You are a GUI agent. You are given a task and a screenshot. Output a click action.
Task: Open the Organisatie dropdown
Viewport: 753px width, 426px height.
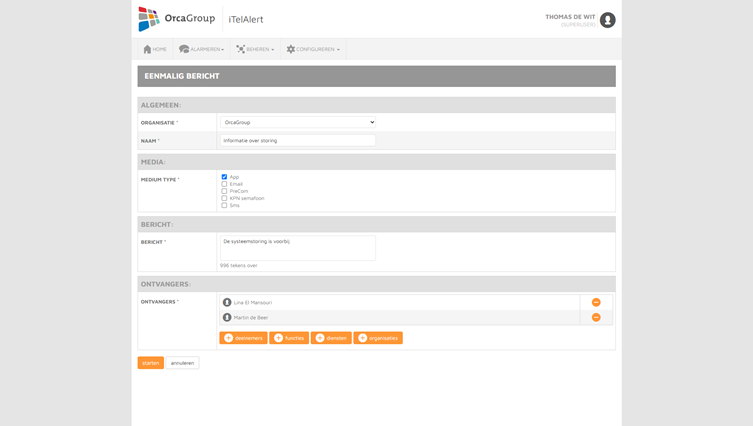[298, 122]
